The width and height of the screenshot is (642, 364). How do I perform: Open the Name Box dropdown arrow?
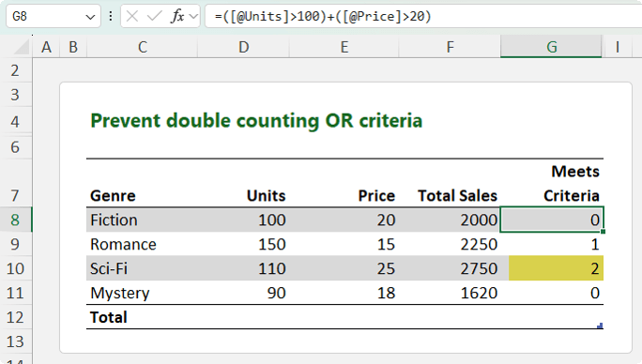pyautogui.click(x=90, y=17)
